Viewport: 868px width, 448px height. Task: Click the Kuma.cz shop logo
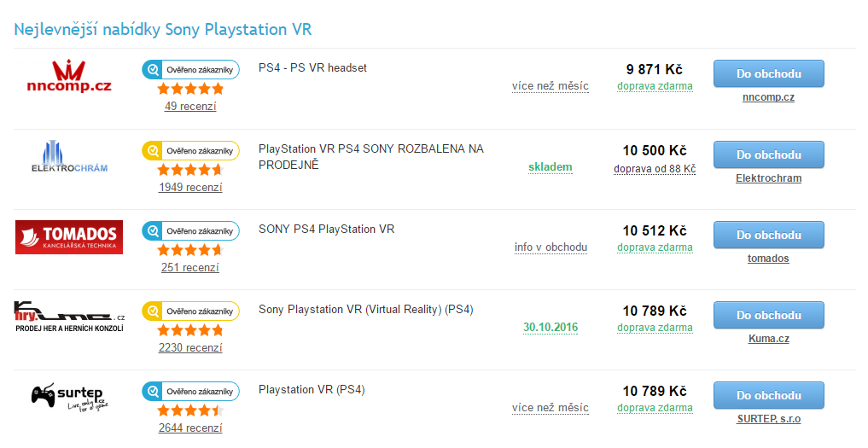click(x=69, y=317)
